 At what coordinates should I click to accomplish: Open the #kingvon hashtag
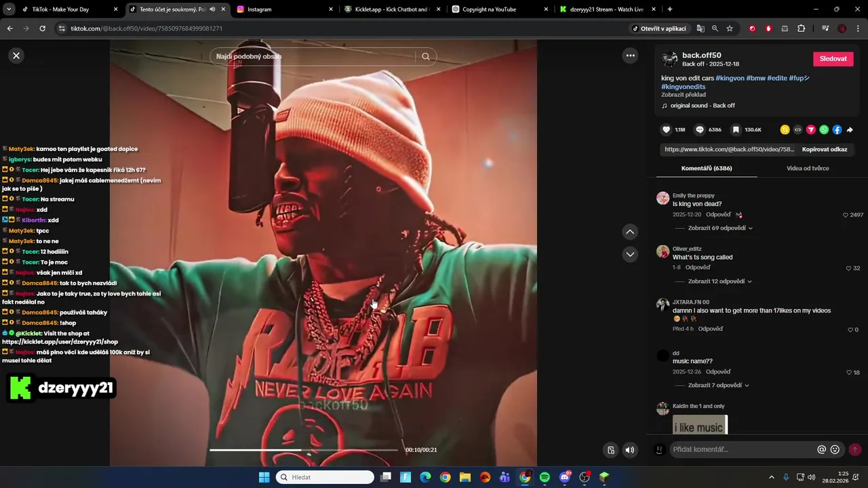(730, 78)
